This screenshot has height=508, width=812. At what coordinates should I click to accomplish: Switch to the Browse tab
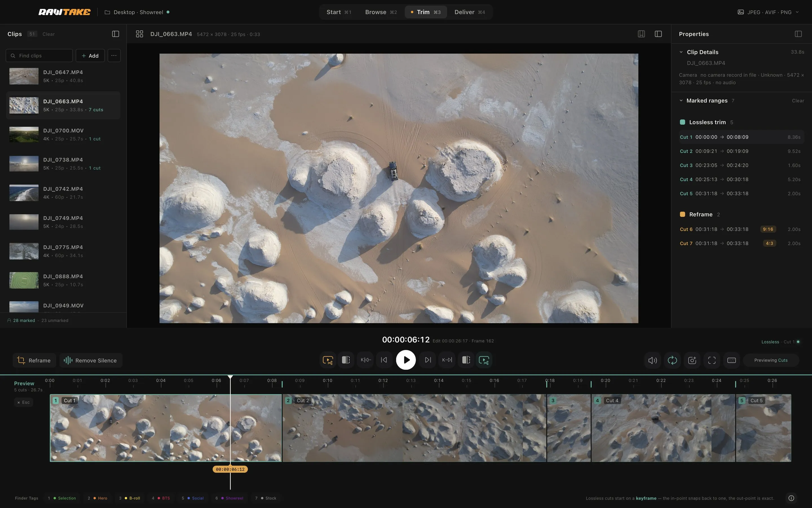381,12
